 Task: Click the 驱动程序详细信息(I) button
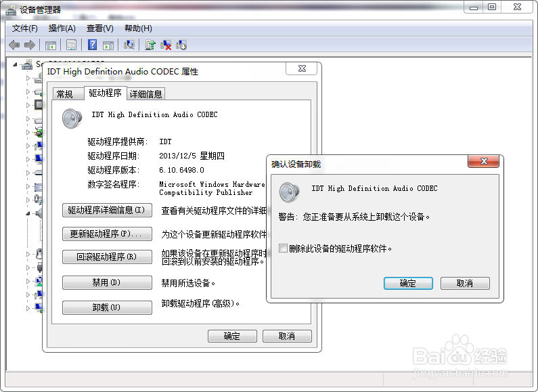[x=107, y=210]
